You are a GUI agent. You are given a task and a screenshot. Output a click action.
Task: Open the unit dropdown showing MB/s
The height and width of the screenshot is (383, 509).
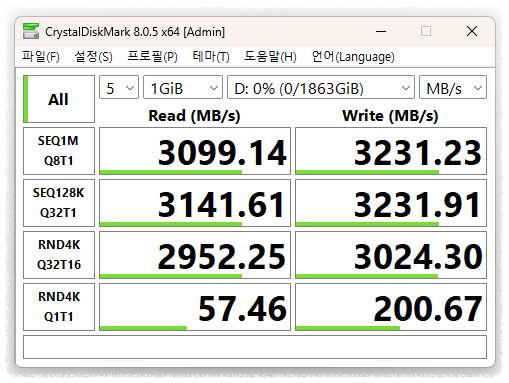[x=453, y=87]
